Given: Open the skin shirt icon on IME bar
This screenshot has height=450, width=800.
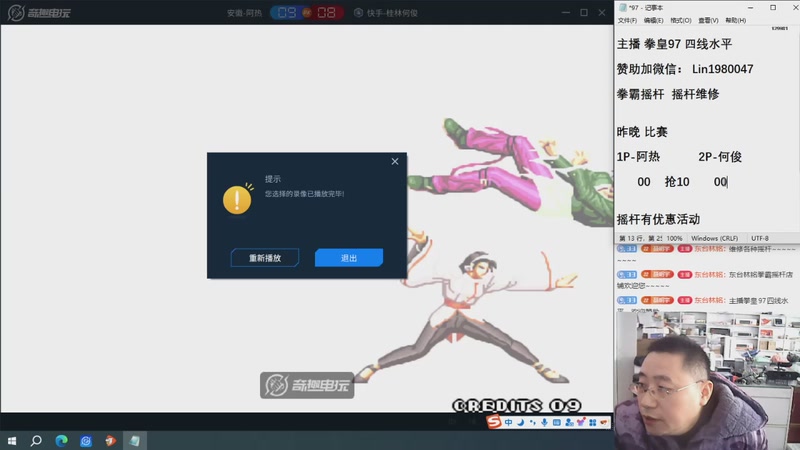Looking at the screenshot, I should coord(581,422).
